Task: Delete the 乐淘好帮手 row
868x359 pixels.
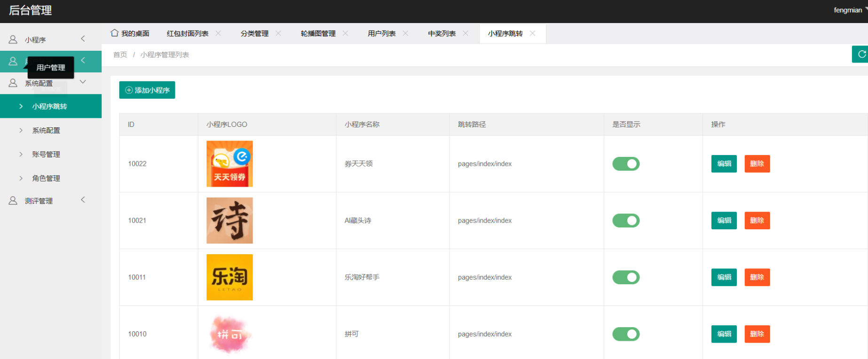Action: click(x=757, y=277)
